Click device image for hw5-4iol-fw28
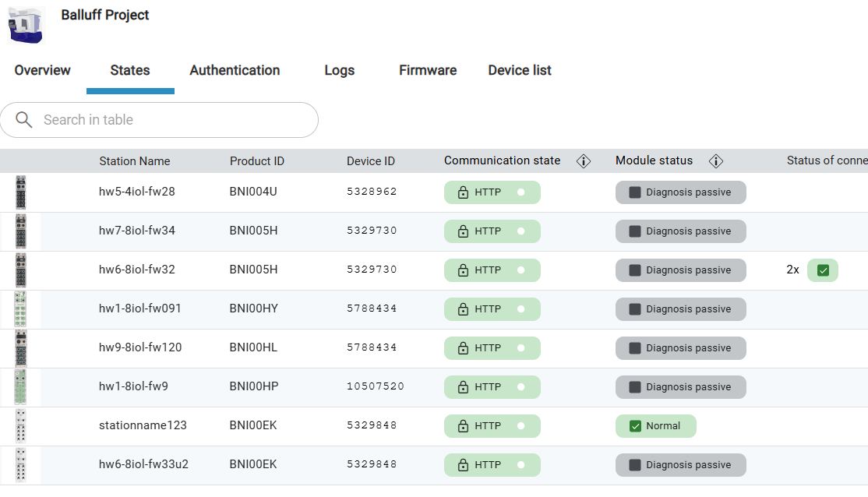The height and width of the screenshot is (497, 868). 21,192
